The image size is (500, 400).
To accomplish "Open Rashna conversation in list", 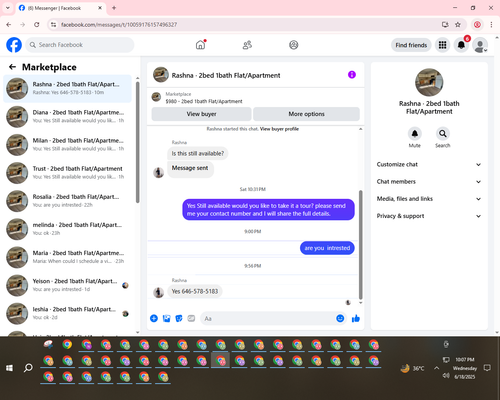I will pyautogui.click(x=67, y=89).
